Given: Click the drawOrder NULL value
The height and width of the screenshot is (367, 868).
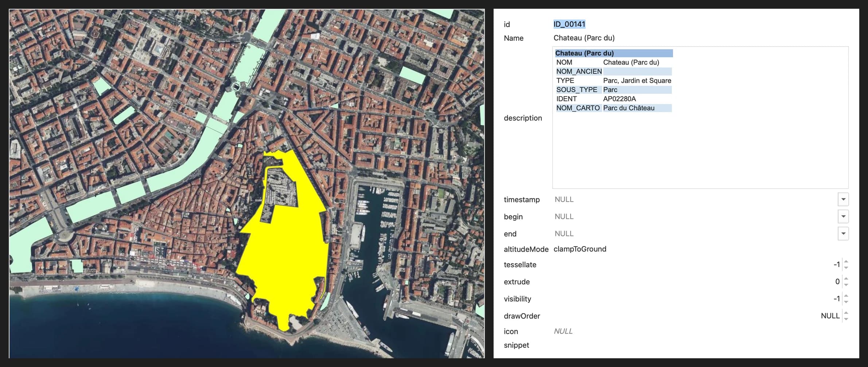Looking at the screenshot, I should coord(830,316).
